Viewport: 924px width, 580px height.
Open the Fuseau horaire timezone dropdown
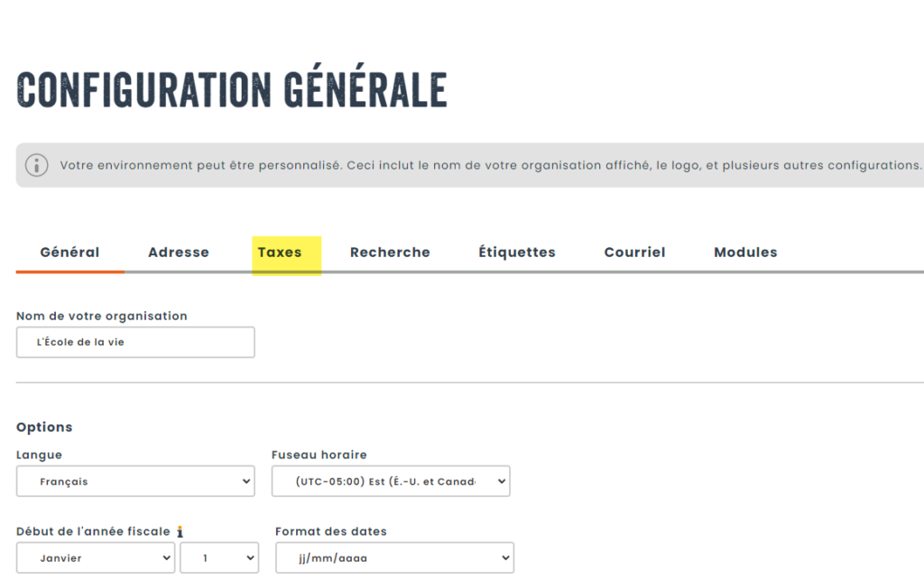pos(391,482)
